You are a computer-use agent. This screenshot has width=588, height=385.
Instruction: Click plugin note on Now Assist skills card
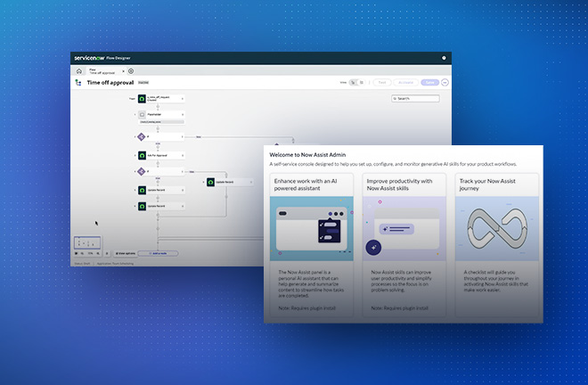[x=399, y=308]
